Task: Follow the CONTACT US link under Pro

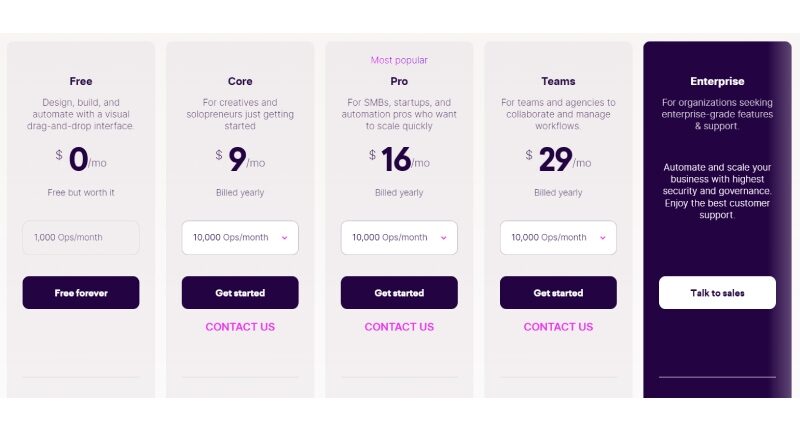Action: click(399, 327)
